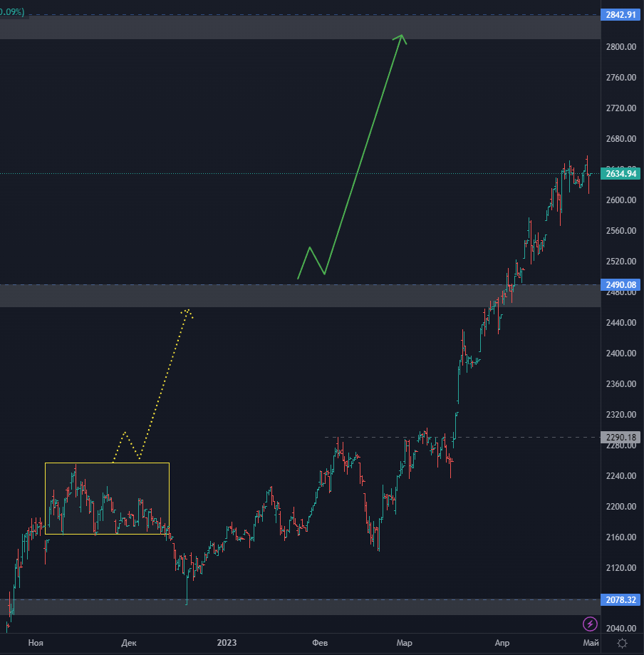This screenshot has width=644, height=655.
Task: Click the Апр month label on time axis
Action: pos(502,643)
